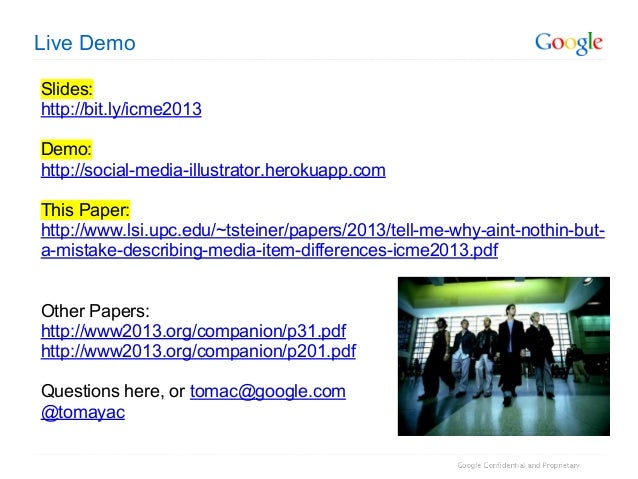Open the bit.ly/icme2013 slides link
This screenshot has height=479, width=638.
(x=121, y=109)
